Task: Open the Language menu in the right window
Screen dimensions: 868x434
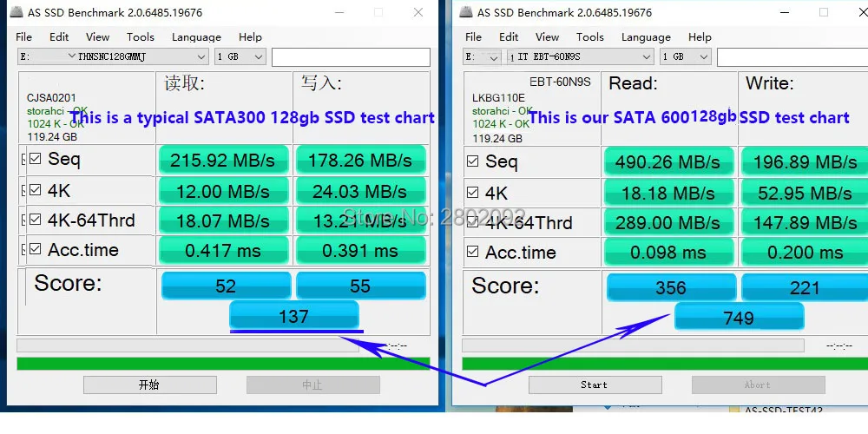Action: pos(646,37)
